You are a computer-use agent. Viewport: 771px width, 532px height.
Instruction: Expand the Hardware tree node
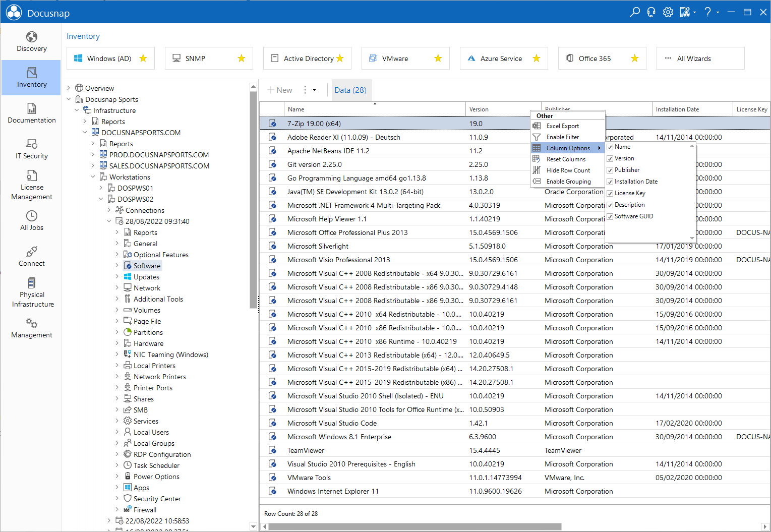coord(117,343)
